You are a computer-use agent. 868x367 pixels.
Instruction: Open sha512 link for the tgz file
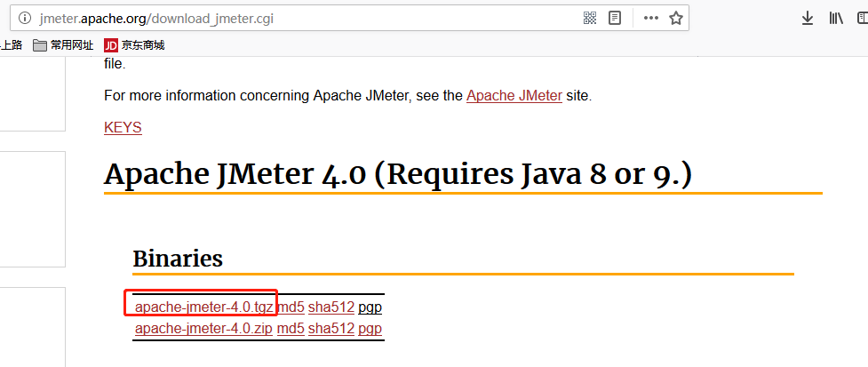[x=331, y=307]
